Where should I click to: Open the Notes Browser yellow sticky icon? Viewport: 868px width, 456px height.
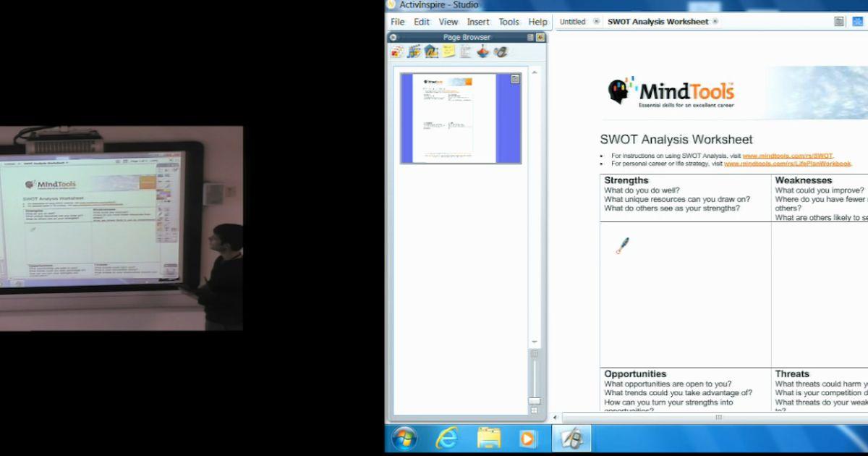point(449,51)
